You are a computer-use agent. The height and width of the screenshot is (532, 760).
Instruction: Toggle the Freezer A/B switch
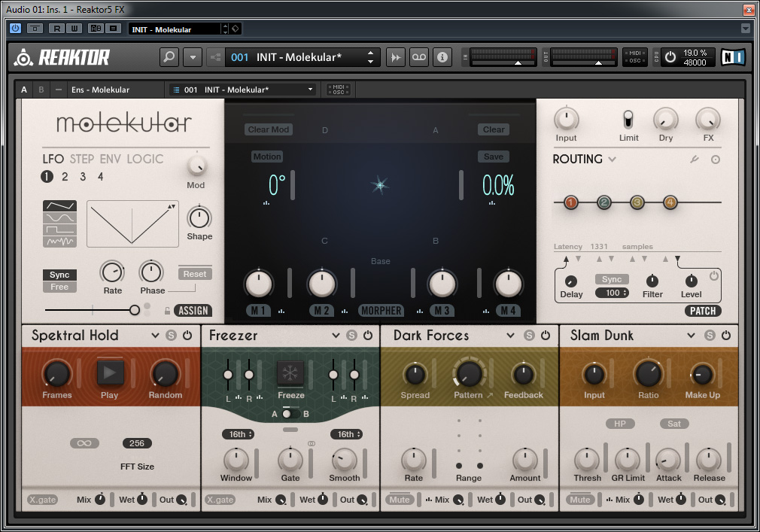[290, 414]
